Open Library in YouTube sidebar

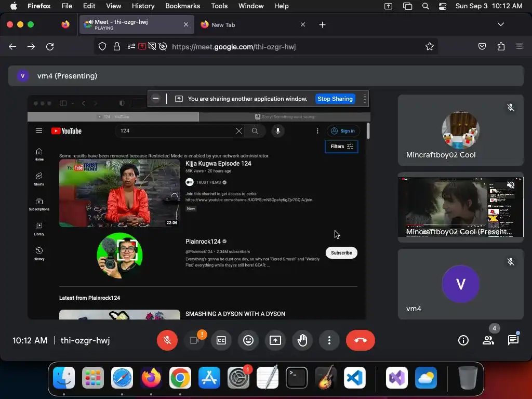click(39, 229)
